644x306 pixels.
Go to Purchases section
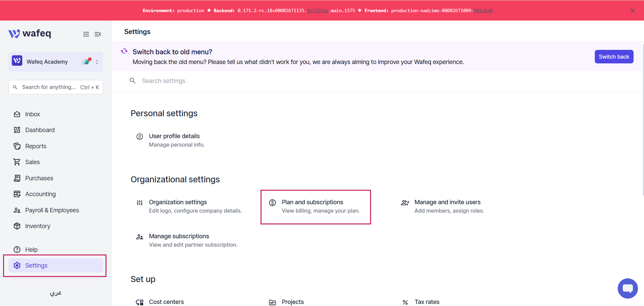click(x=39, y=178)
